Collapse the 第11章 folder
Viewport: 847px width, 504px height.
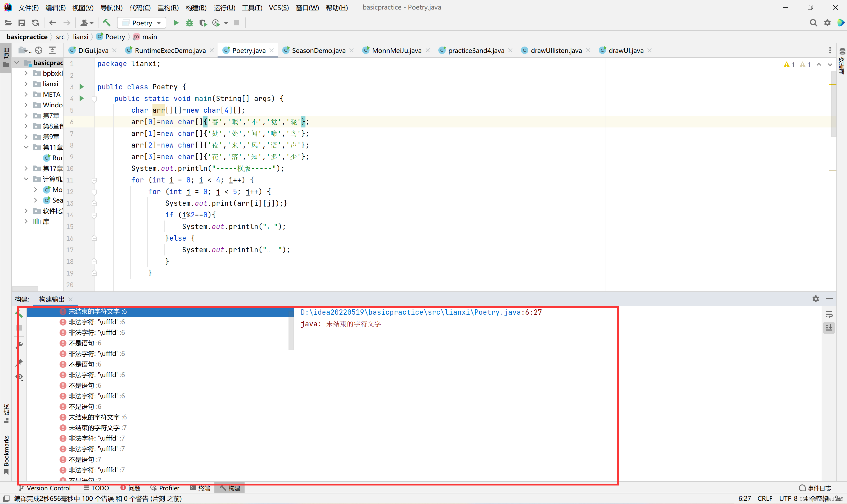click(26, 147)
